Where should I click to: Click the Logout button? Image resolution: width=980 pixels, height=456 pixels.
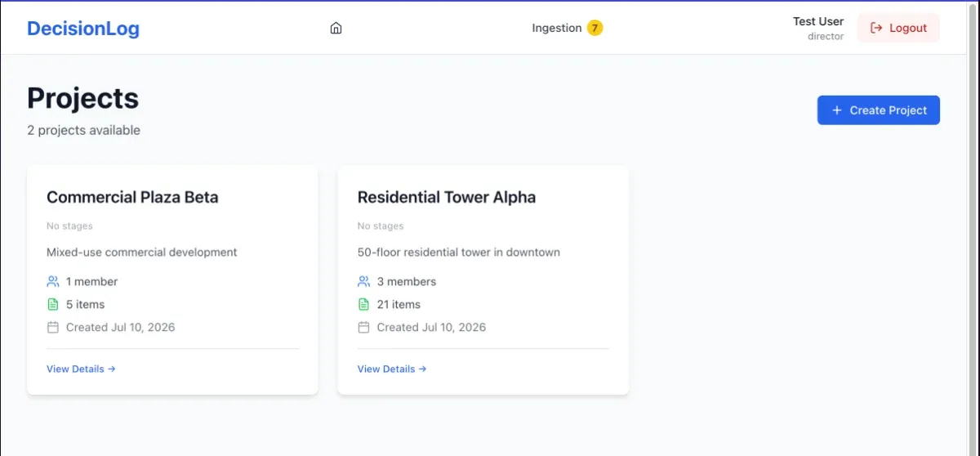tap(898, 28)
